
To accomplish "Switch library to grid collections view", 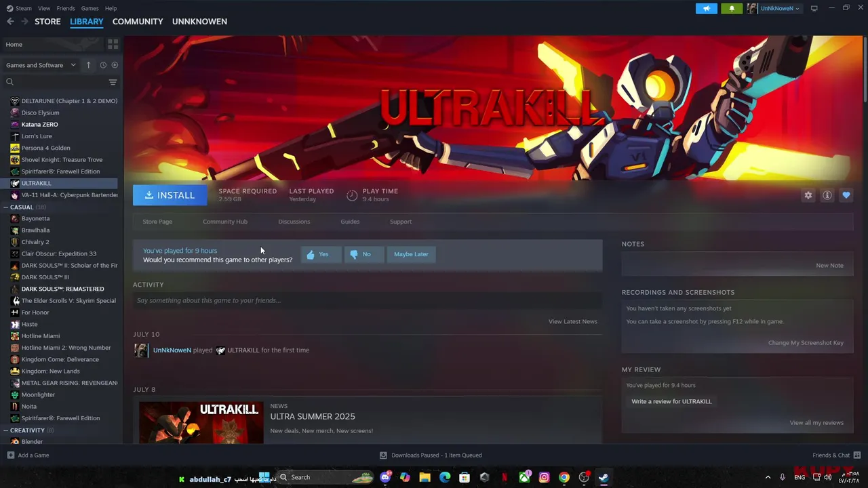I will (113, 44).
